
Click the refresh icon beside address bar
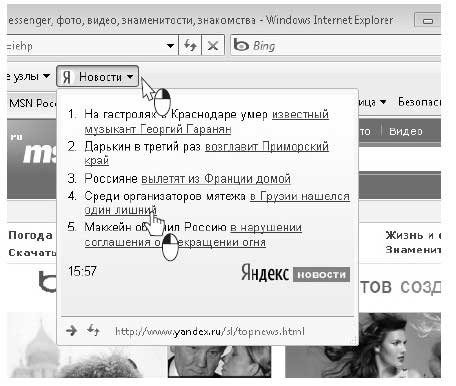pos(190,45)
